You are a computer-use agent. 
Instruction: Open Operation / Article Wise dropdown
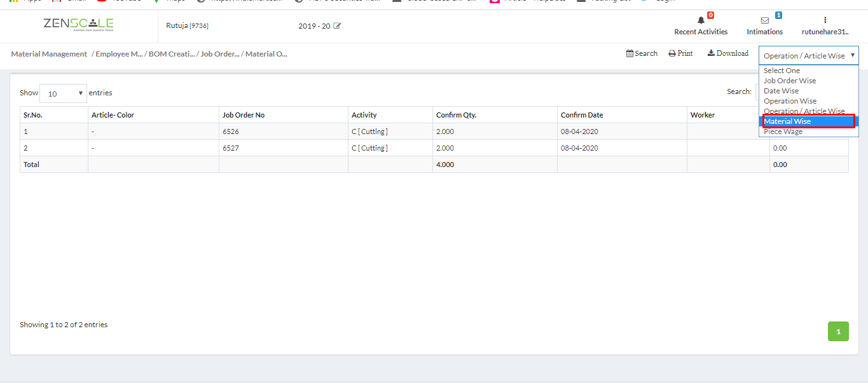(808, 55)
